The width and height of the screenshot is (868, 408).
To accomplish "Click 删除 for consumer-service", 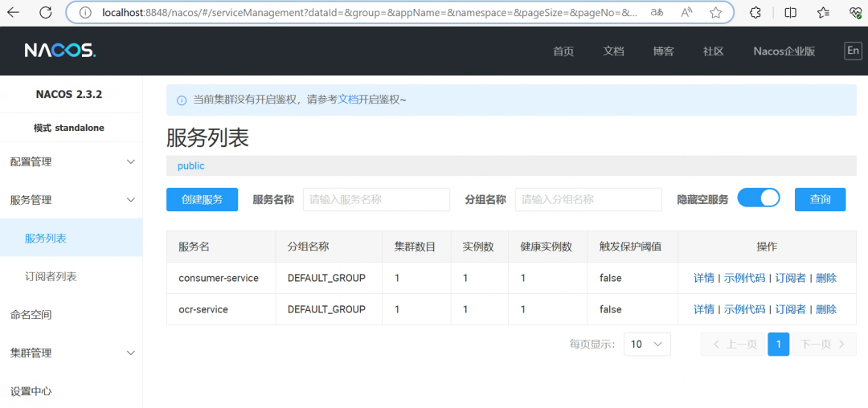I will (x=826, y=278).
